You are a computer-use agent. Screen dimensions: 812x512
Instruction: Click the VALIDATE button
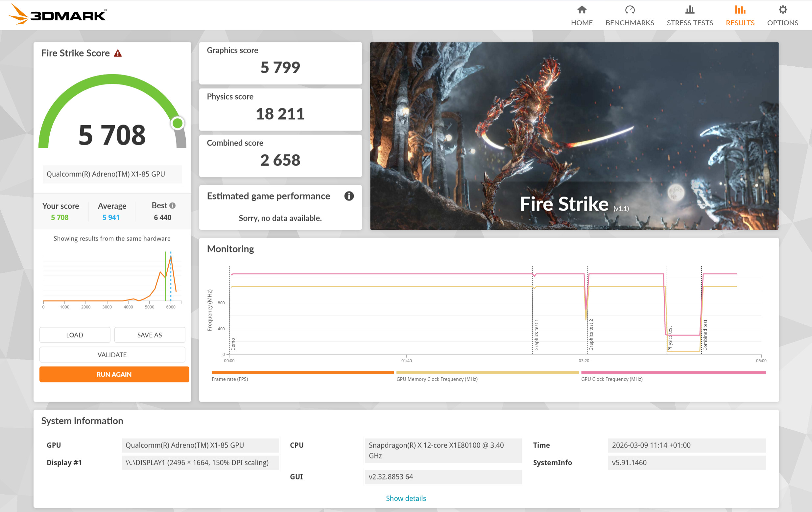click(112, 355)
